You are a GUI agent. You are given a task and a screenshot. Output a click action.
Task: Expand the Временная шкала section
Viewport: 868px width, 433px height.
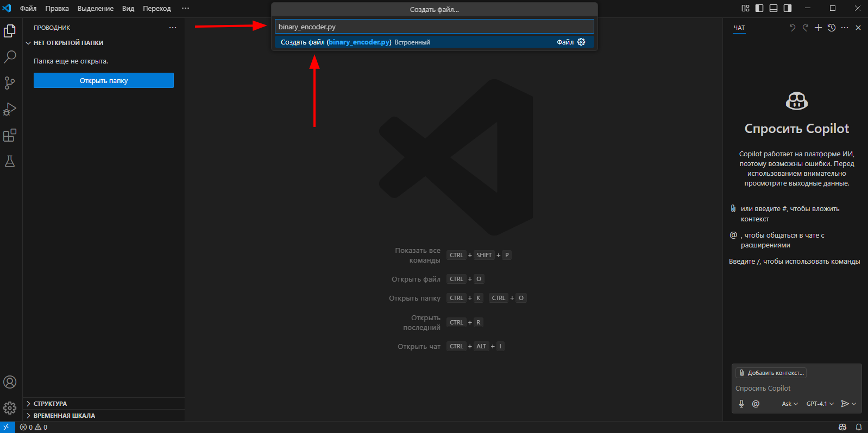pos(64,416)
